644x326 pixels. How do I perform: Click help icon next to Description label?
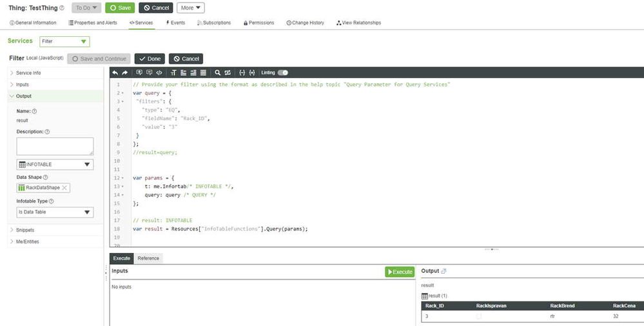(47, 132)
